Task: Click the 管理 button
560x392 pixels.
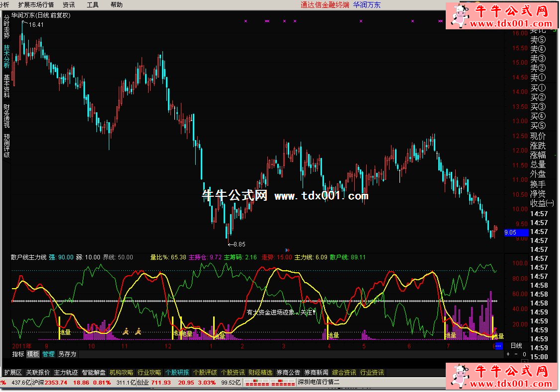Action: [48, 354]
